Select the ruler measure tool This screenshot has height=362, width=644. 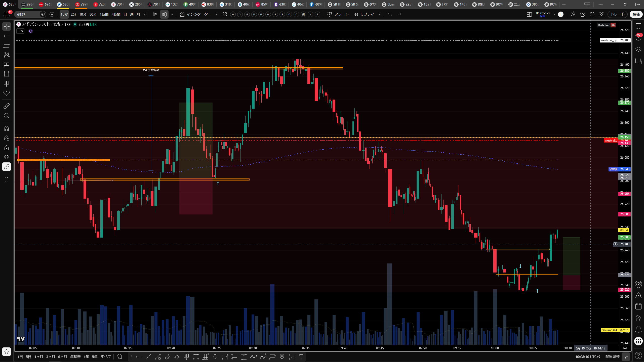pos(7,106)
